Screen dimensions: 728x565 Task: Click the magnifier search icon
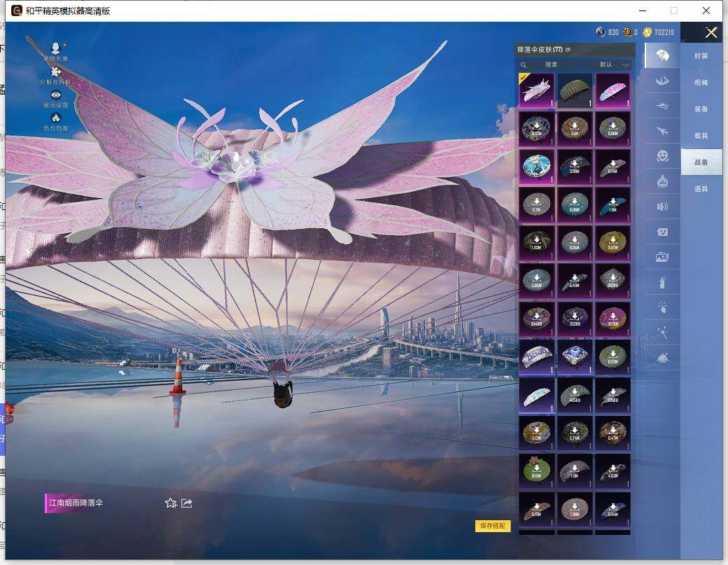pos(524,65)
